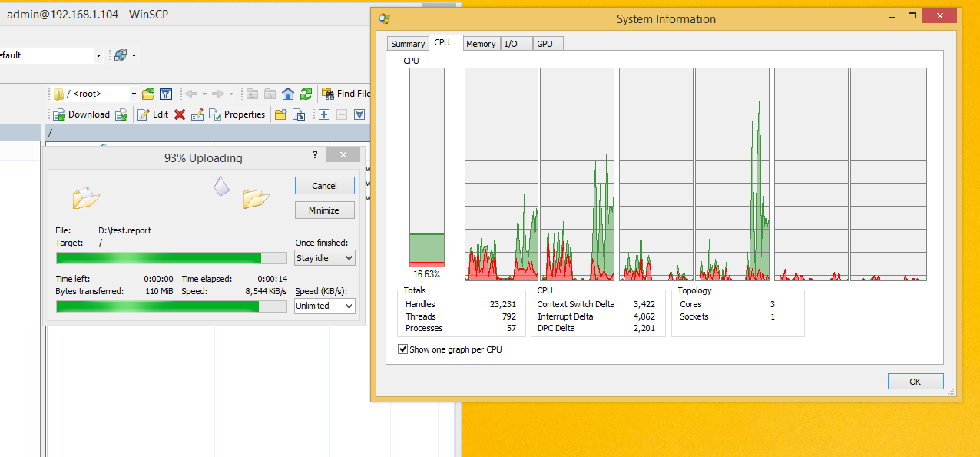
Task: Open file Properties from toolbar
Action: (x=237, y=114)
